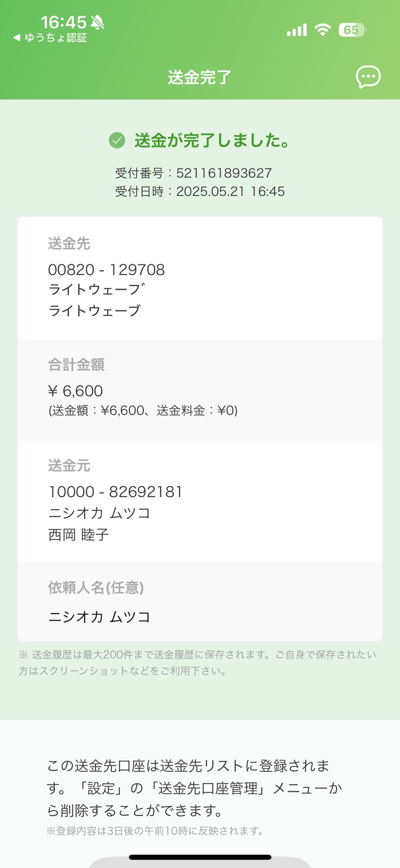Tap the reception date 2025.05.21 16:45
400x868 pixels.
click(230, 192)
